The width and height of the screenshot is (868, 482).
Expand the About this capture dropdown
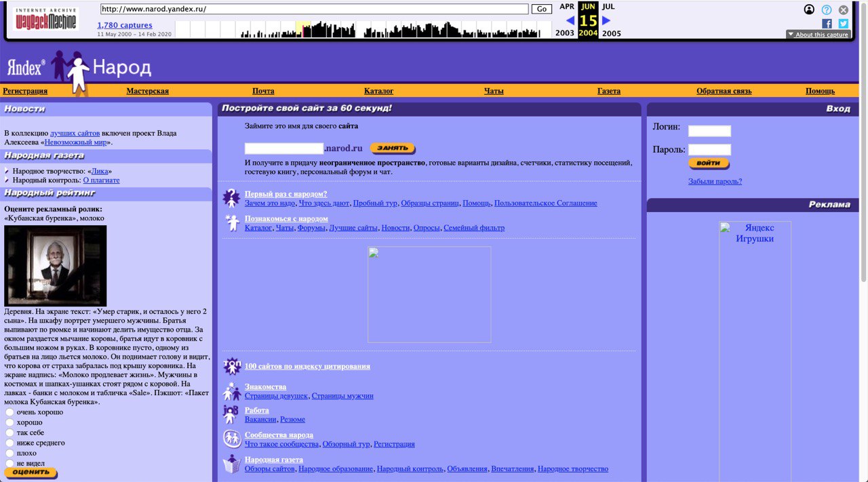click(818, 35)
